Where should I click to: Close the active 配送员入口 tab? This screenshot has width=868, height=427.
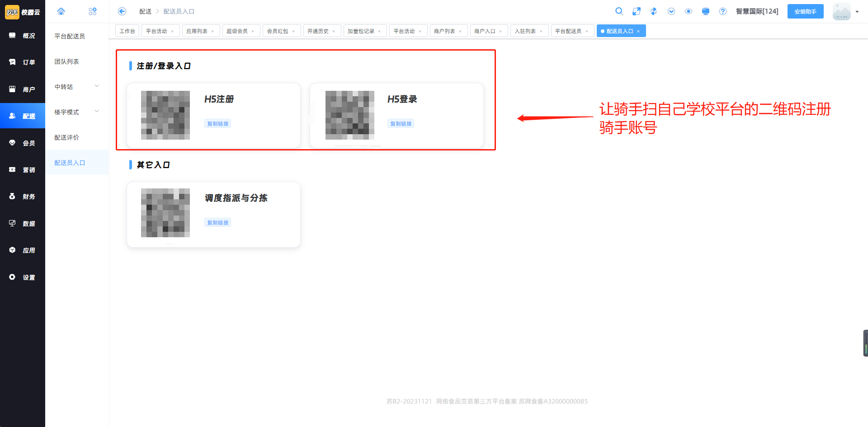tap(638, 32)
